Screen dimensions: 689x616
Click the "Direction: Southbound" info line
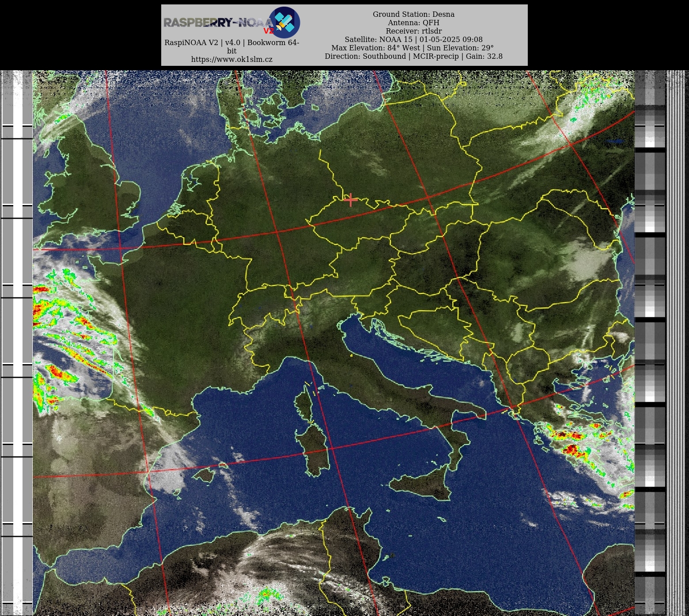pos(413,56)
